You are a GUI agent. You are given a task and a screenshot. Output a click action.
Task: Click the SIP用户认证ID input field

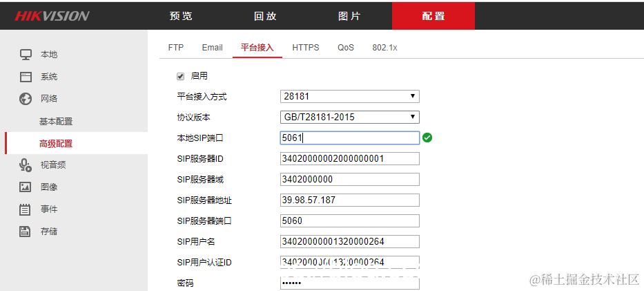[x=349, y=262]
